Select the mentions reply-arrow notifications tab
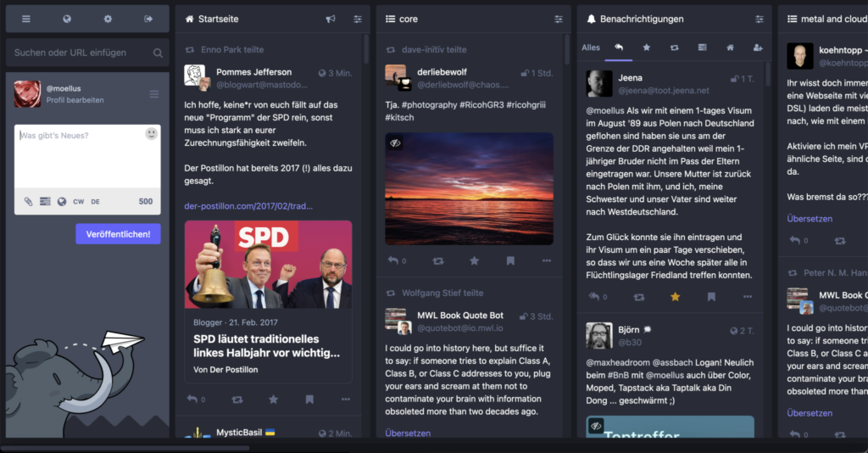The height and width of the screenshot is (453, 868). 619,48
